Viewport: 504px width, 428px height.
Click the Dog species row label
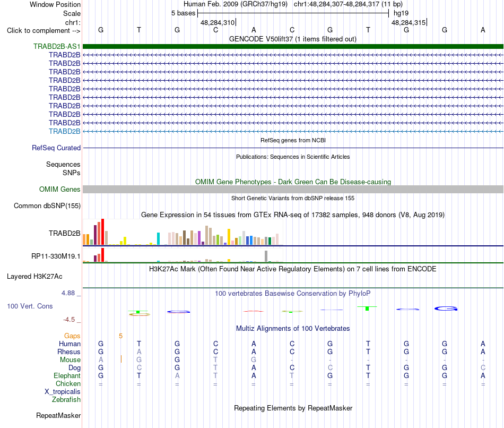coord(74,368)
